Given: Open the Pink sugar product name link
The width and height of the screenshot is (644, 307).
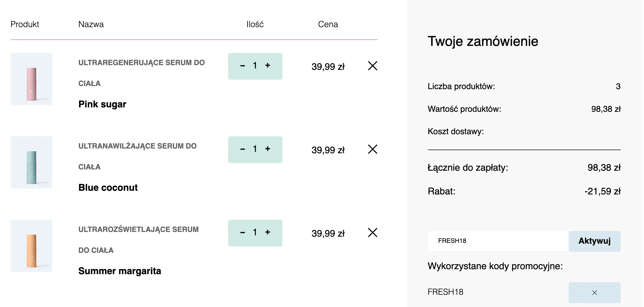Looking at the screenshot, I should (102, 104).
